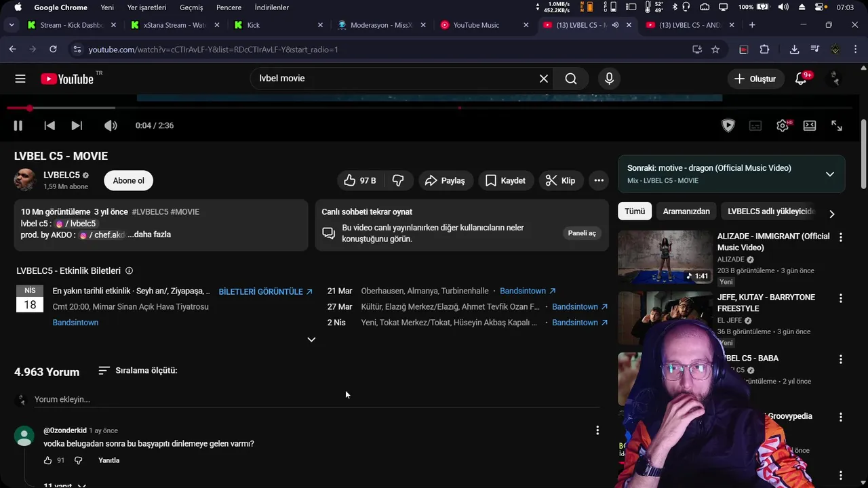Open the notifications bell

pos(801,79)
